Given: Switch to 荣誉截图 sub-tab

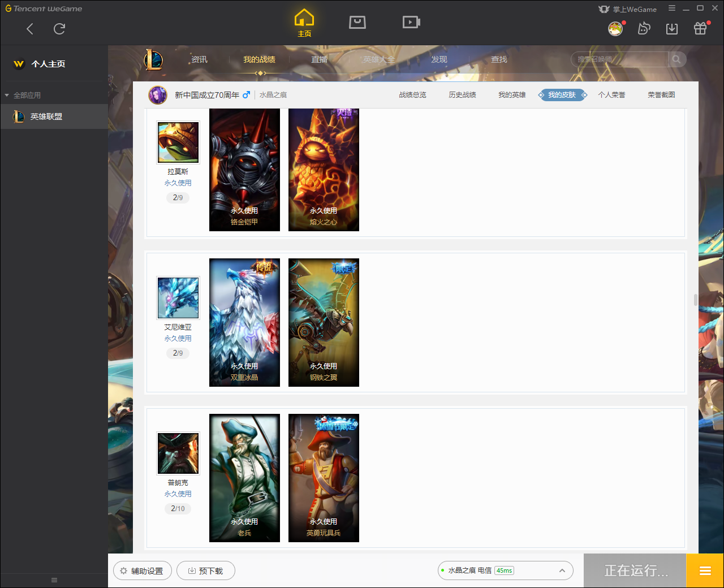Looking at the screenshot, I should 661,95.
